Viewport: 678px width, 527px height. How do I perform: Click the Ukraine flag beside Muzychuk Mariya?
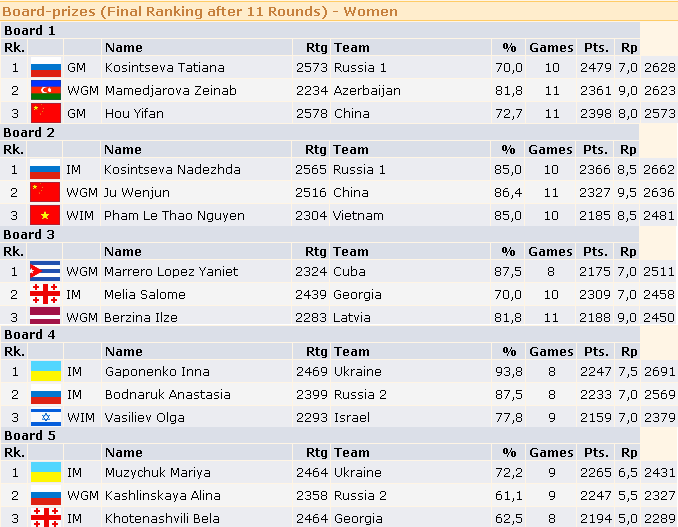pyautogui.click(x=46, y=473)
